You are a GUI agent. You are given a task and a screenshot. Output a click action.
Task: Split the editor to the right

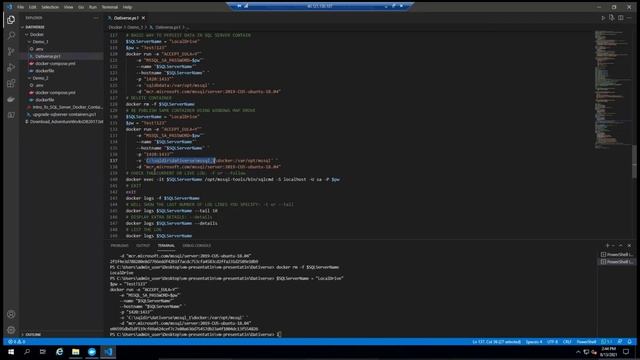click(x=620, y=18)
